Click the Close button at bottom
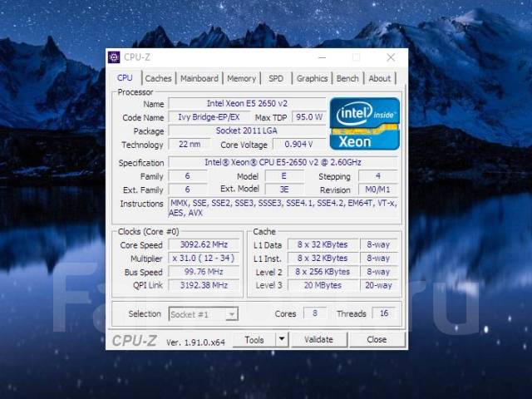Image resolution: width=532 pixels, height=399 pixels. tap(377, 339)
